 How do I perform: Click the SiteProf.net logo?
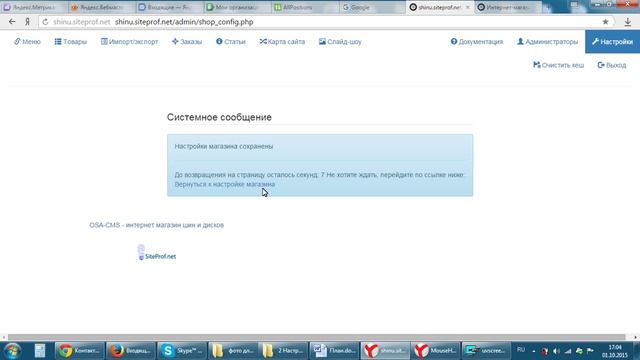(x=157, y=253)
